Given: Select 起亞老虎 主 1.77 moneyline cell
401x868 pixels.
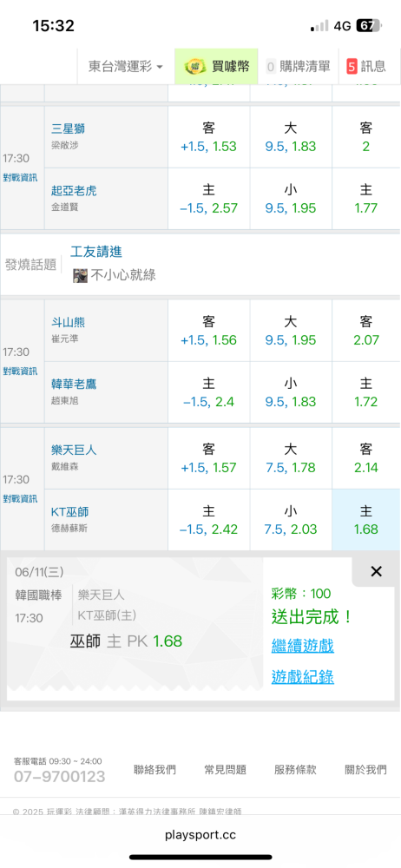Looking at the screenshot, I should point(366,199).
